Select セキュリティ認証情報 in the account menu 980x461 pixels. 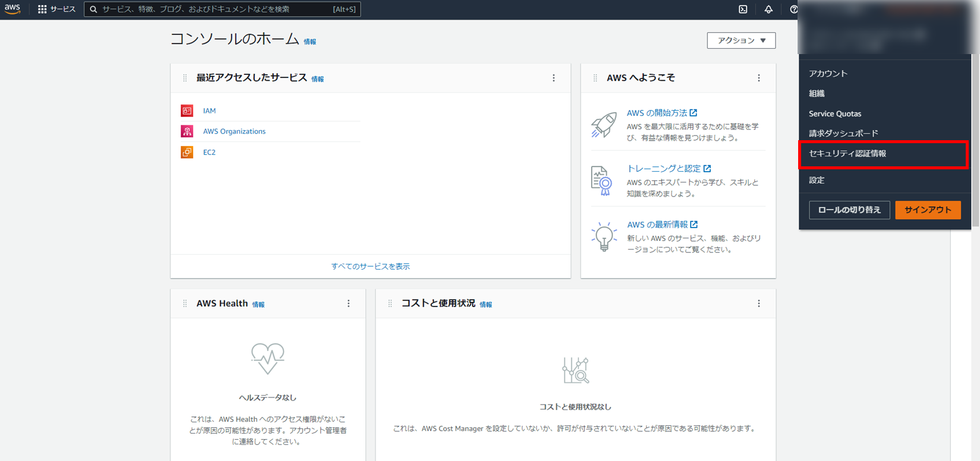pyautogui.click(x=847, y=154)
